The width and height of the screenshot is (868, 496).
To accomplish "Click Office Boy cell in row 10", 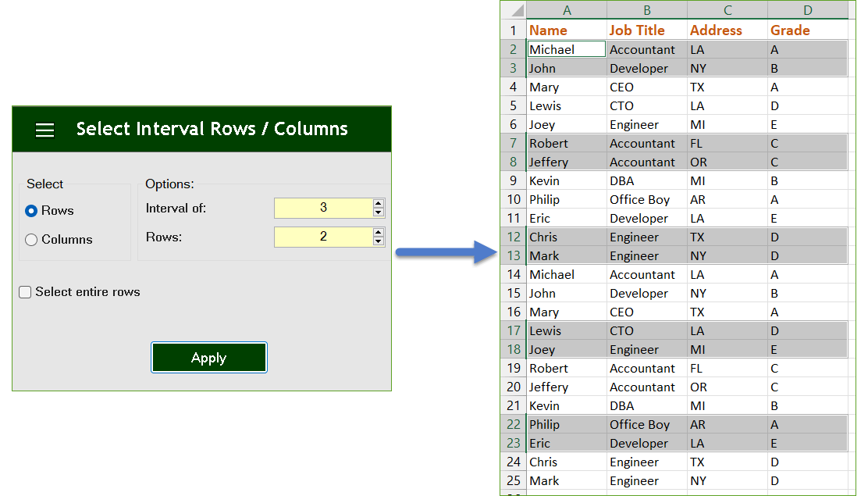I will coord(646,199).
